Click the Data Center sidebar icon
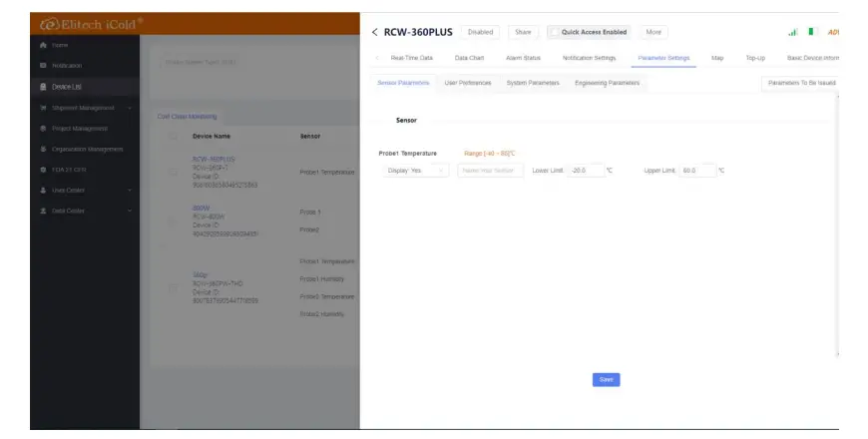Screen dimensions: 868x439 pyautogui.click(x=43, y=211)
